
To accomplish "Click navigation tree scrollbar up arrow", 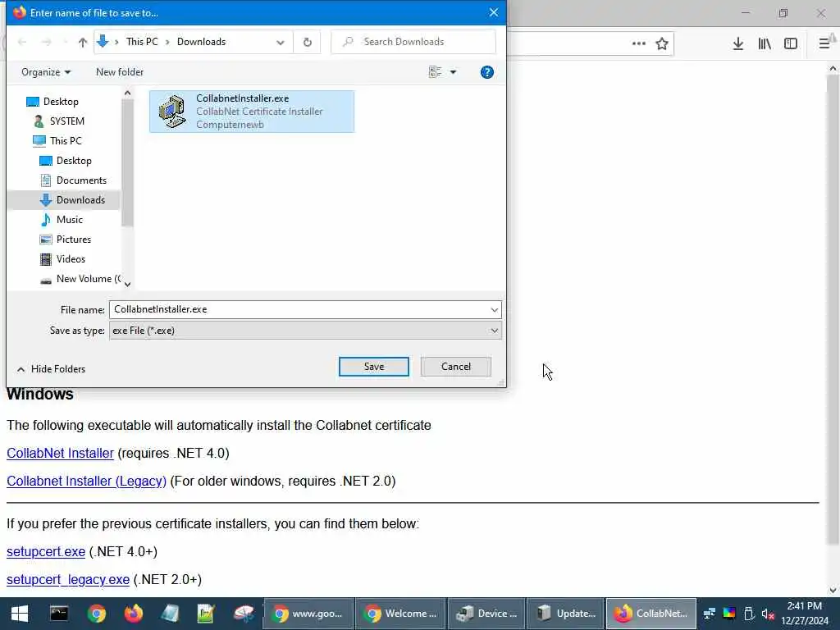I will click(x=127, y=94).
